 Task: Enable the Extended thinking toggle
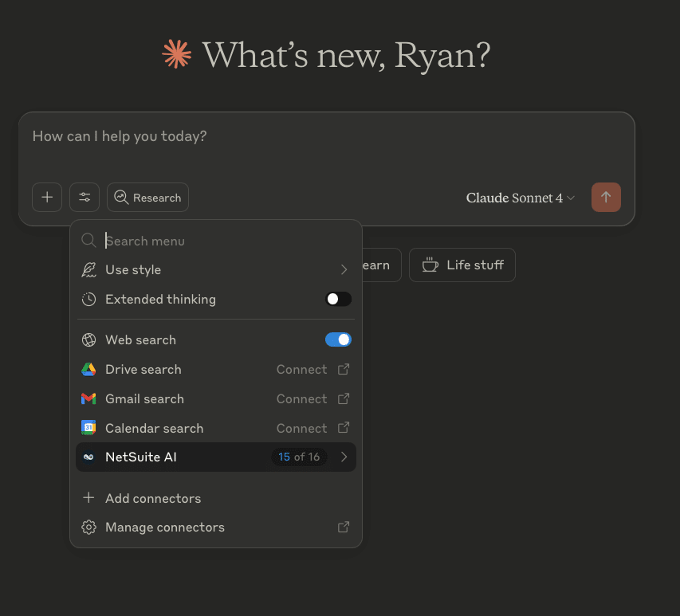pyautogui.click(x=338, y=300)
